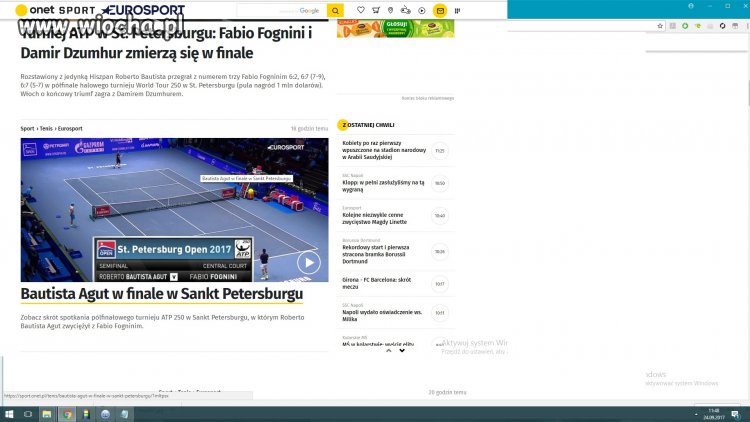Open the yellow mail envelope icon
The height and width of the screenshot is (422, 750).
[440, 10]
